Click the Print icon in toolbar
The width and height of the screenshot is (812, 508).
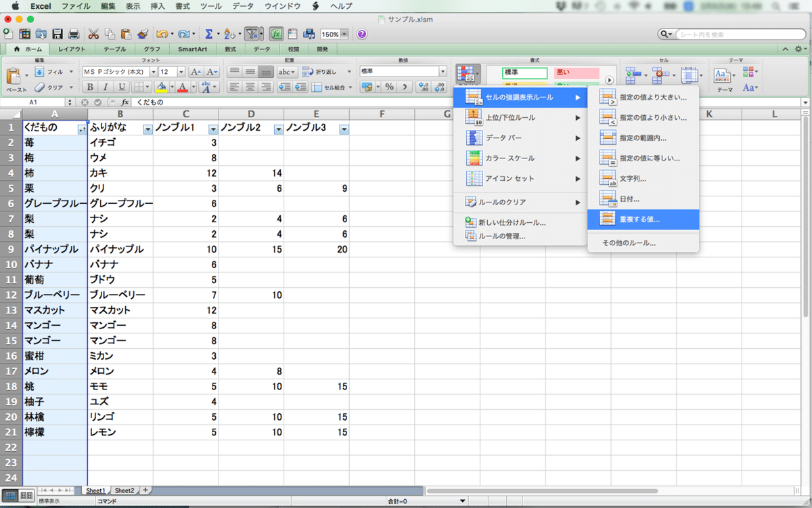pyautogui.click(x=74, y=34)
